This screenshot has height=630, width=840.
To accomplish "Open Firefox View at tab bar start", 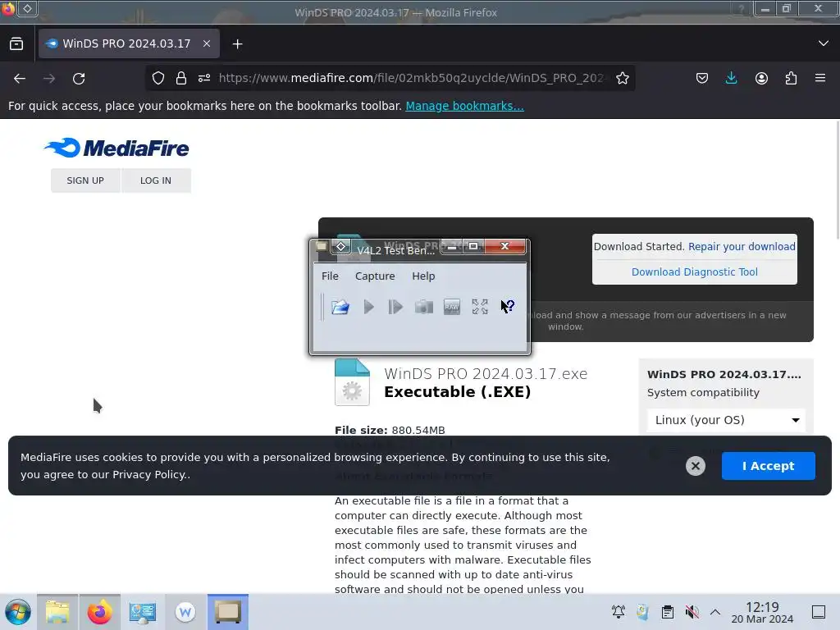I will click(x=16, y=44).
